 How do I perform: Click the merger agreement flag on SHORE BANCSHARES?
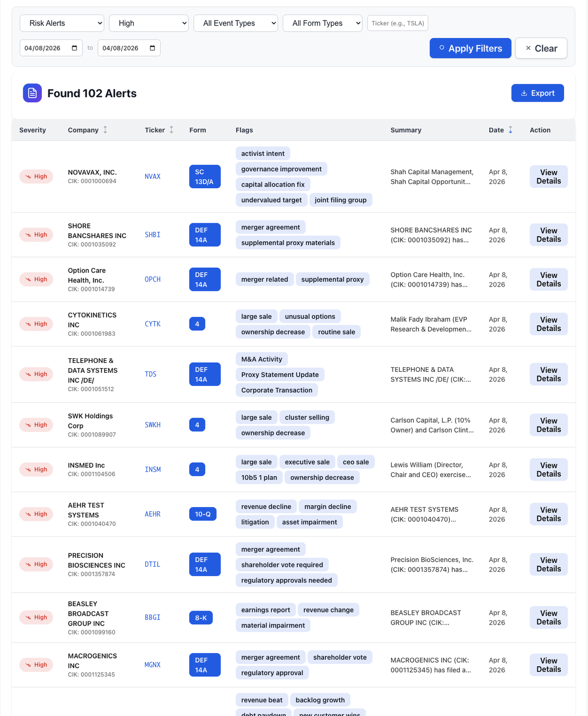pos(270,227)
